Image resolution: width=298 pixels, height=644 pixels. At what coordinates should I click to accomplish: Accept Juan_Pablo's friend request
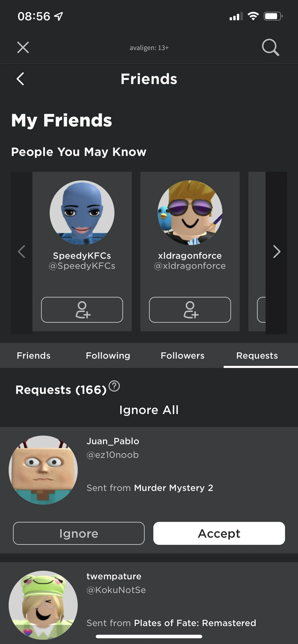[219, 533]
